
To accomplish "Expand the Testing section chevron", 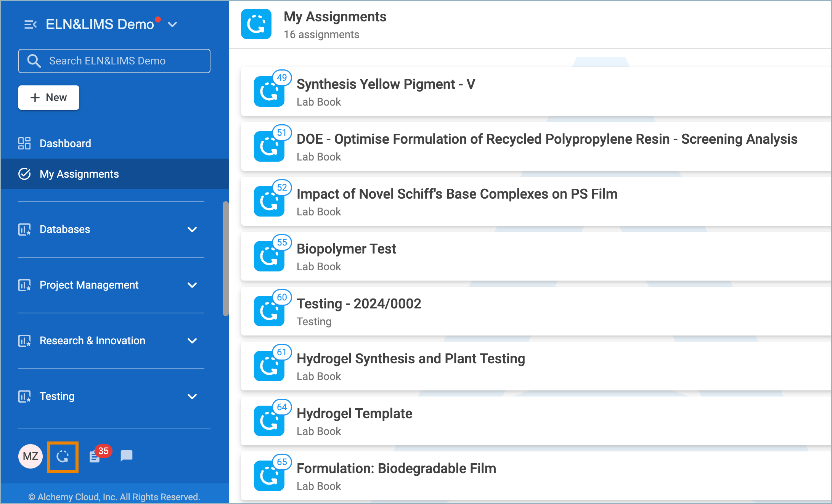I will pyautogui.click(x=192, y=396).
